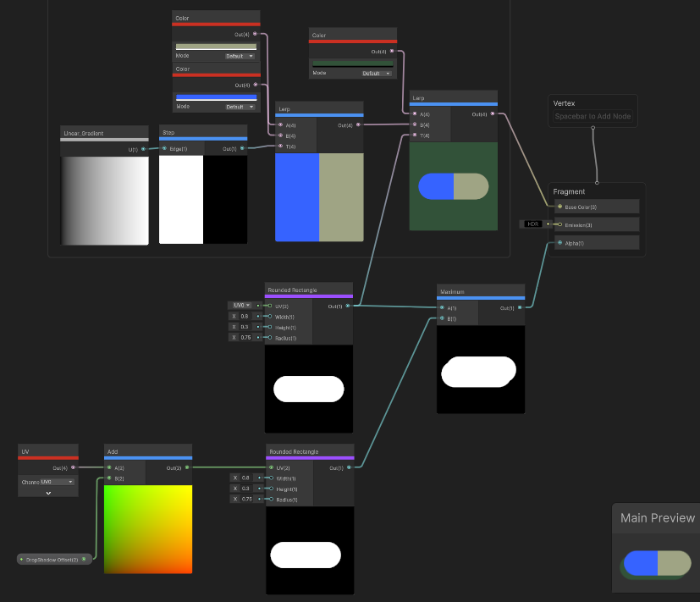The image size is (700, 602).
Task: Select the UV node title bar
Action: coord(48,451)
